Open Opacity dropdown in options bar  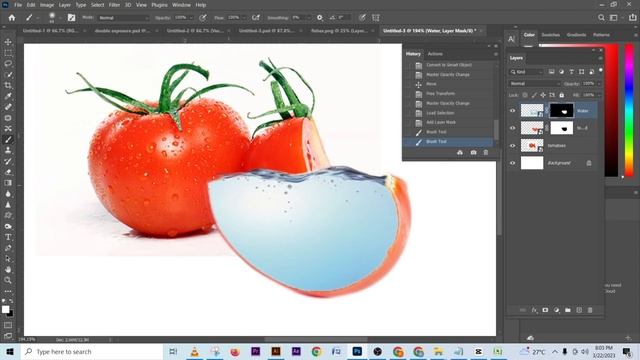191,18
